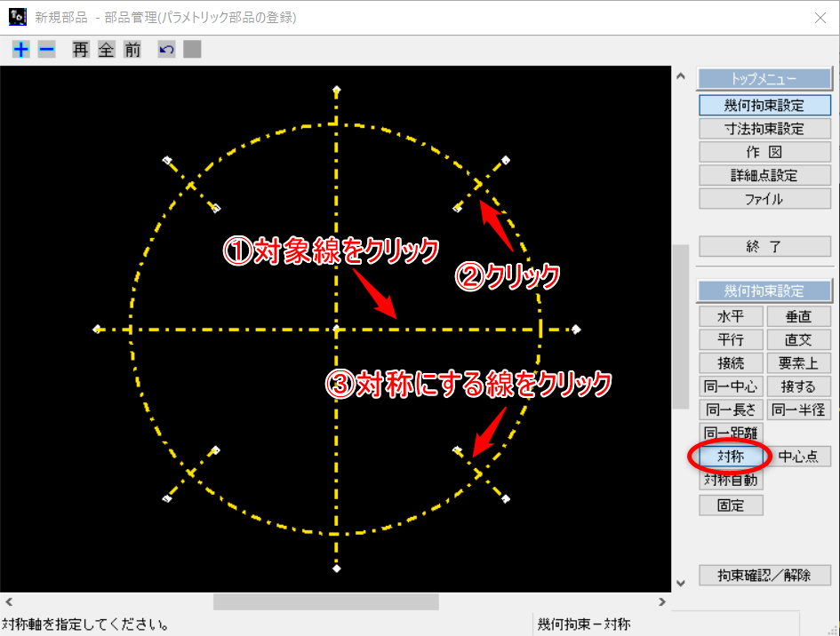Click vertical scrollbar down arrow

[681, 583]
